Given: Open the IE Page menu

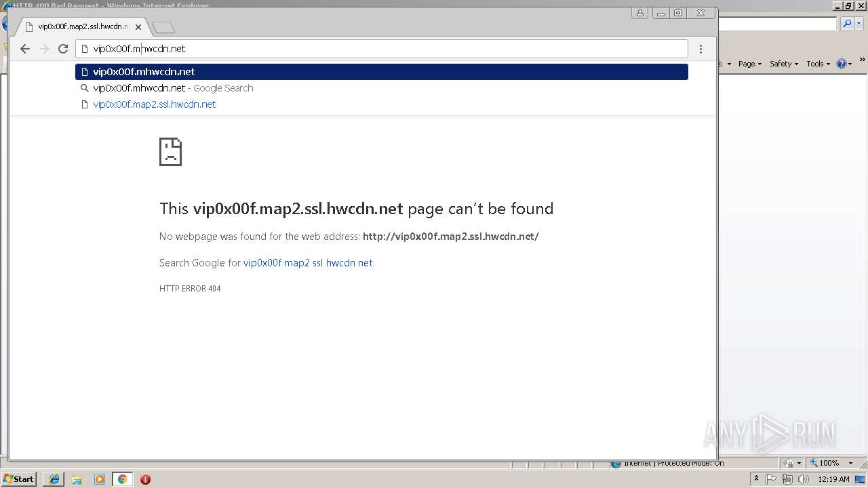Looking at the screenshot, I should 749,64.
